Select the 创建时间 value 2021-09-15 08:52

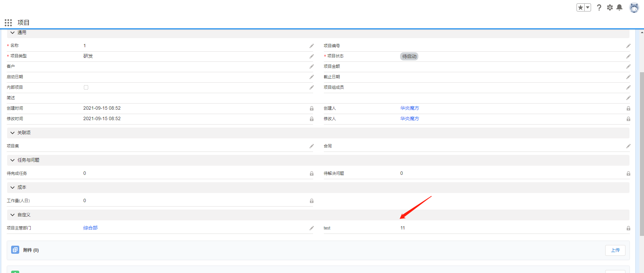click(102, 108)
